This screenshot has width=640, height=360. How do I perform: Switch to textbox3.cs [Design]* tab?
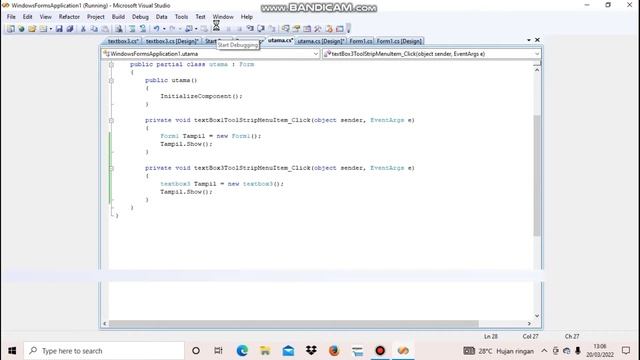(x=172, y=41)
